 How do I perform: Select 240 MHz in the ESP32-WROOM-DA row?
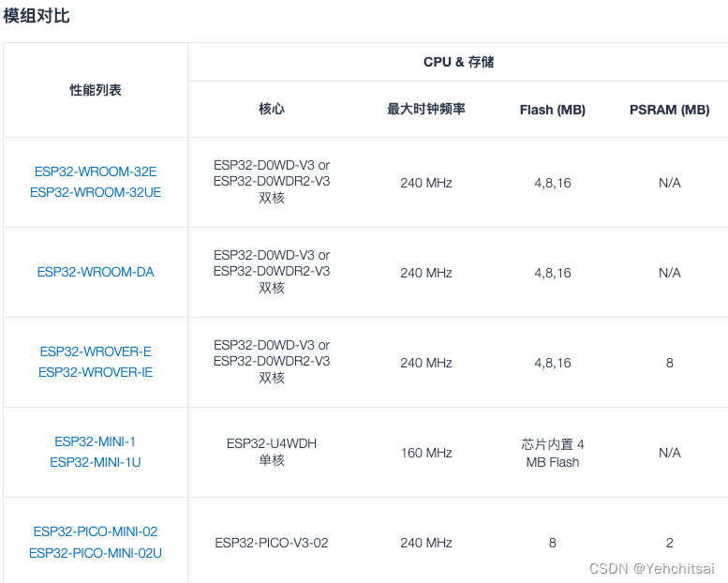pos(426,273)
